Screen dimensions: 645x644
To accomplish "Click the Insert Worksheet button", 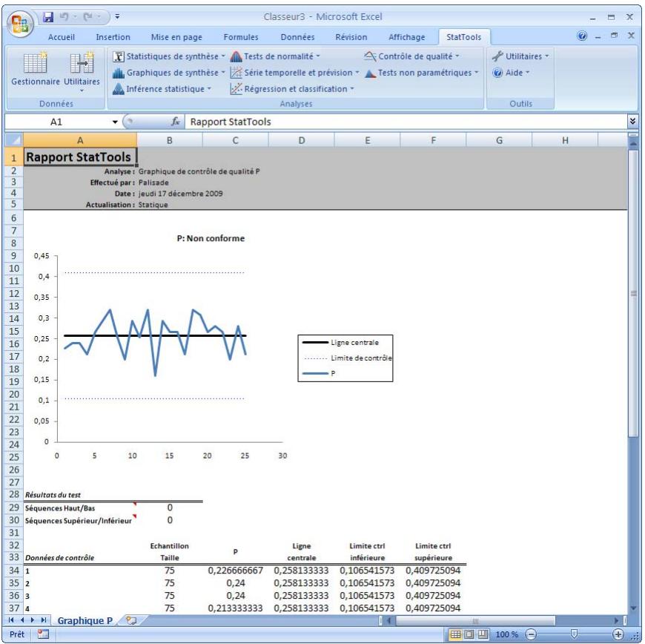I will point(130,622).
